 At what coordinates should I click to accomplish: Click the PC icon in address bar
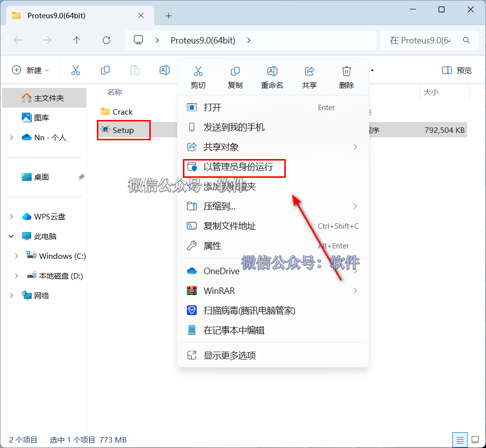pyautogui.click(x=138, y=40)
